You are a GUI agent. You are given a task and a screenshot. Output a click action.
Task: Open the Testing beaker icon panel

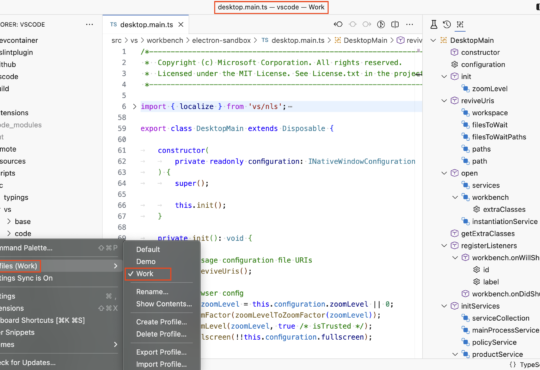[x=434, y=24]
